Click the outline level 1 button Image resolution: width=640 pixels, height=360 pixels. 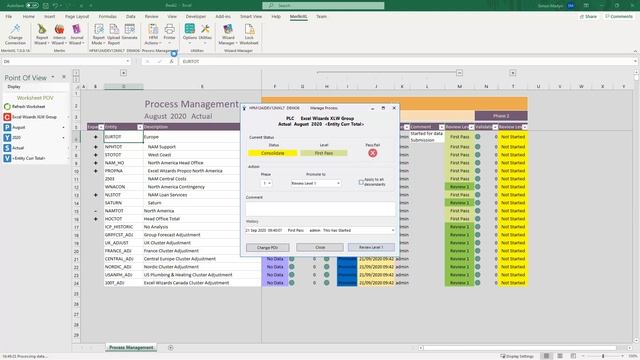76,73
